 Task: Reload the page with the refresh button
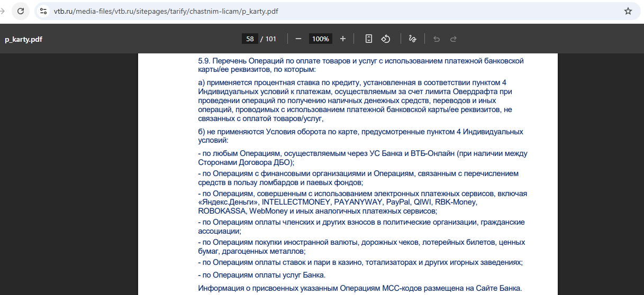[x=21, y=11]
